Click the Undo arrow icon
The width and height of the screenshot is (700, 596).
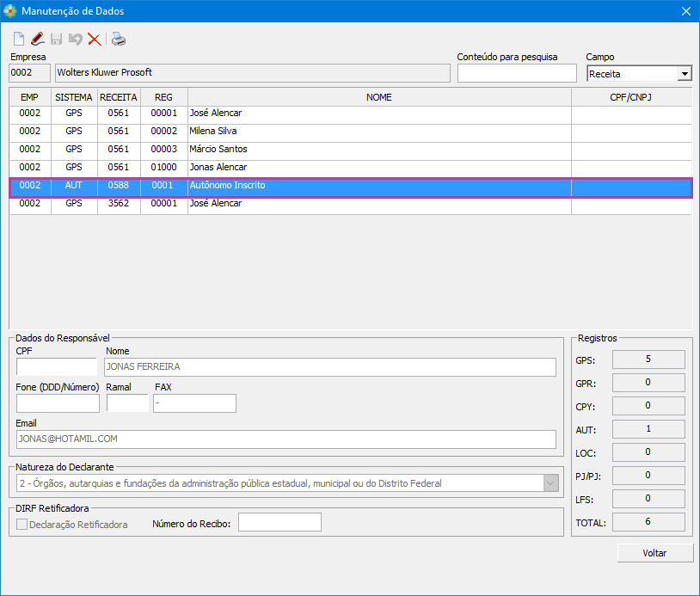click(75, 39)
